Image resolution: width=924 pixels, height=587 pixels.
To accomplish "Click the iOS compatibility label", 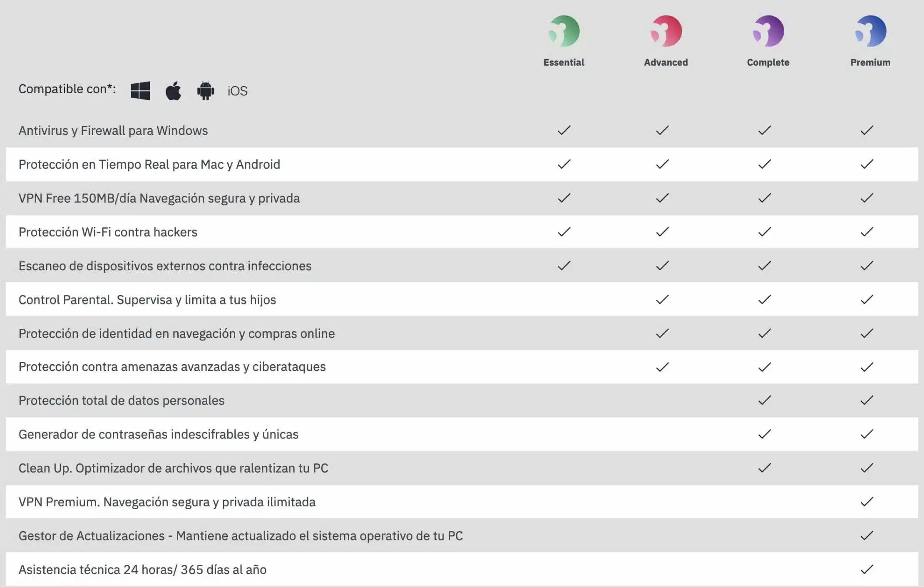I will (x=238, y=91).
